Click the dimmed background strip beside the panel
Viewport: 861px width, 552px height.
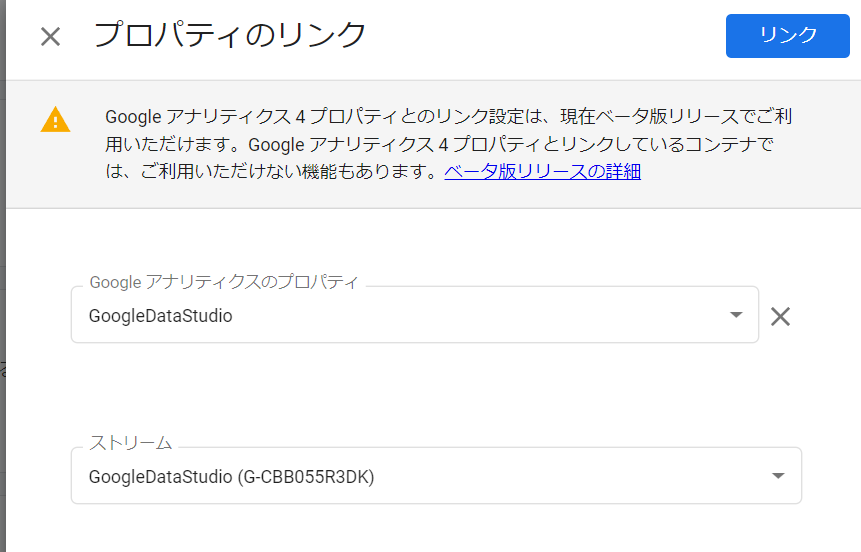3,276
